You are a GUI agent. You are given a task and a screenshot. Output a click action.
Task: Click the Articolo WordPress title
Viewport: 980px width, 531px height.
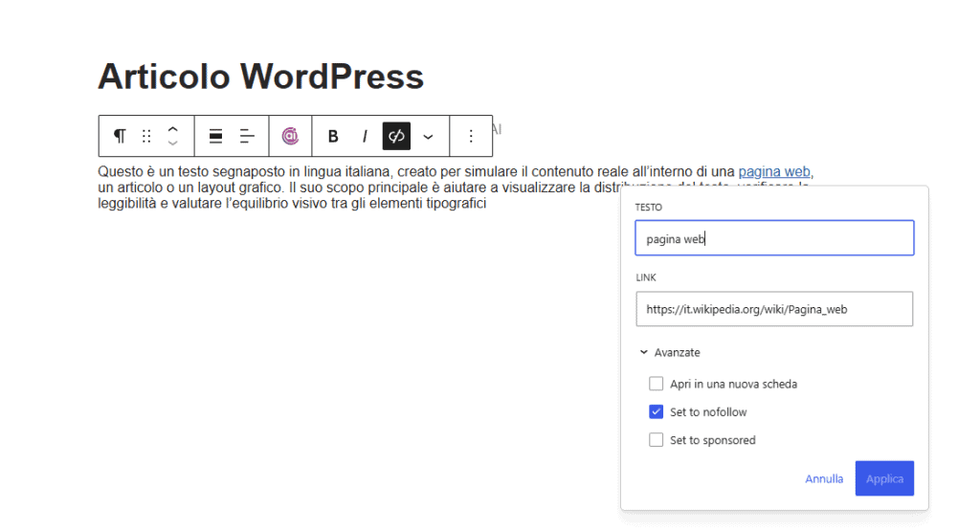[x=260, y=77]
